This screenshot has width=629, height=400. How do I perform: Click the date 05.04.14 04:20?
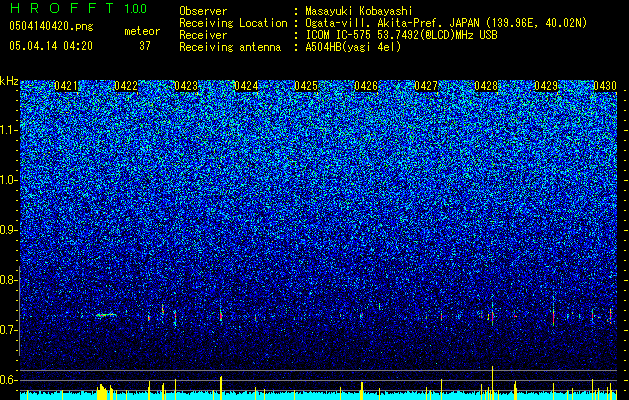click(x=51, y=46)
